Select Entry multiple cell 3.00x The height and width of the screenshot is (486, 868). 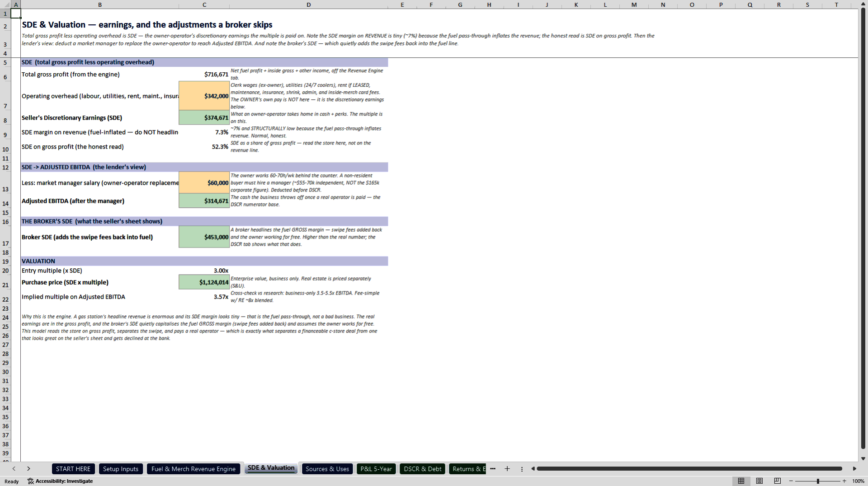pos(204,271)
